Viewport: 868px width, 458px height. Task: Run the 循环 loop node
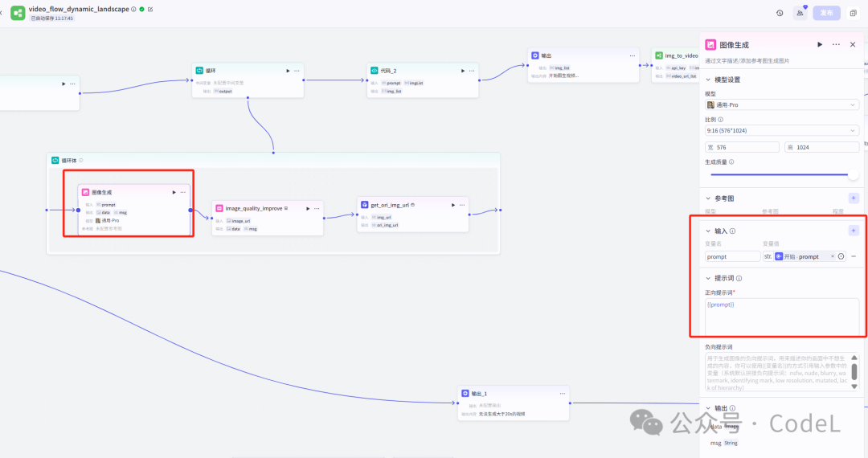pyautogui.click(x=288, y=71)
